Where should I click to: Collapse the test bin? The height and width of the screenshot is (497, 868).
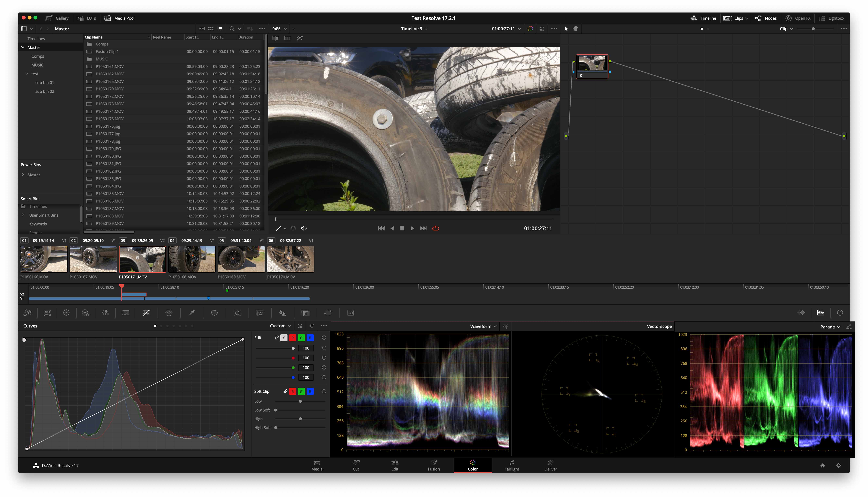click(27, 74)
